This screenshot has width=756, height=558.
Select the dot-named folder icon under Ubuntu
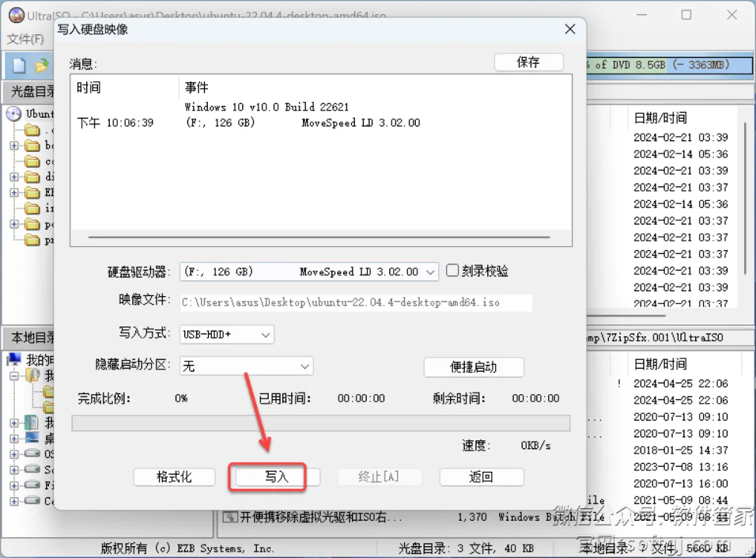click(x=32, y=130)
